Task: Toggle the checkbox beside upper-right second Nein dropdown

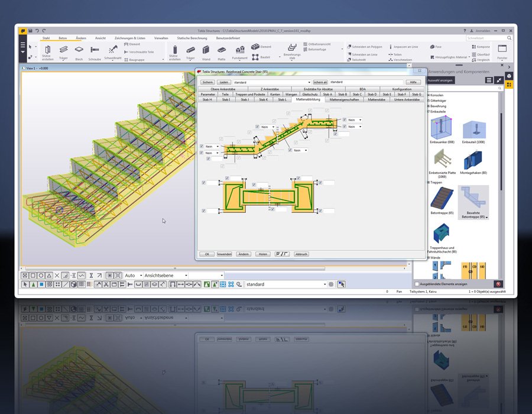Action: [x=345, y=127]
